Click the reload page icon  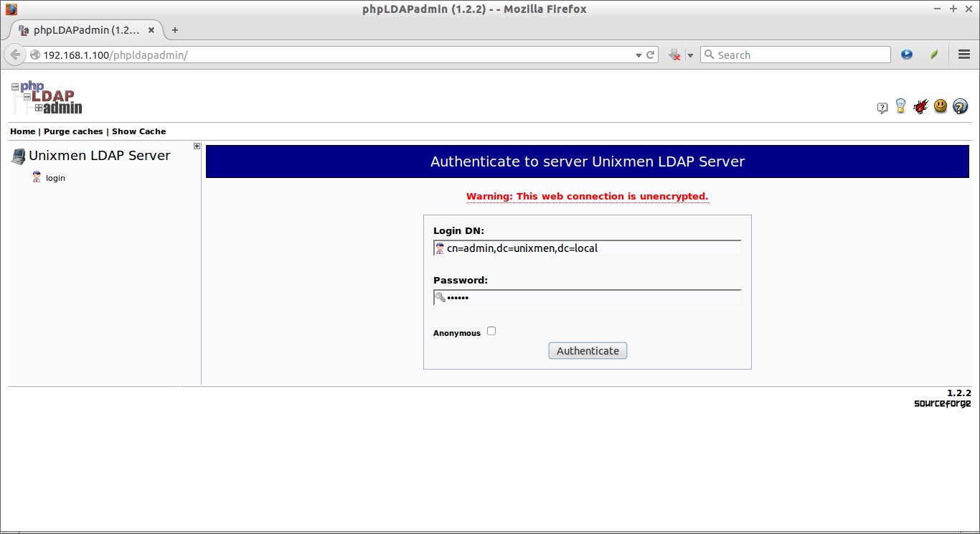click(x=651, y=55)
